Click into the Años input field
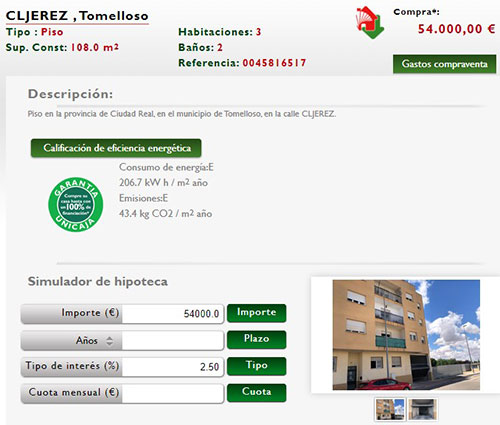 [x=173, y=340]
